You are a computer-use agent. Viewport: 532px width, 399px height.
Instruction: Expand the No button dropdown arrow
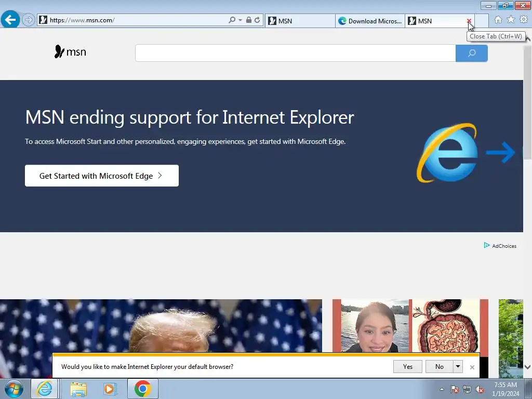point(458,367)
